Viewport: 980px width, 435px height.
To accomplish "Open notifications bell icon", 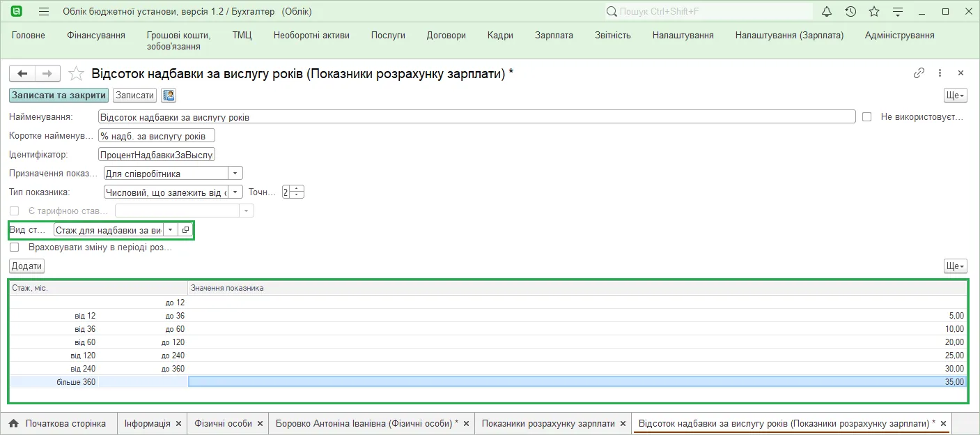I will point(827,12).
